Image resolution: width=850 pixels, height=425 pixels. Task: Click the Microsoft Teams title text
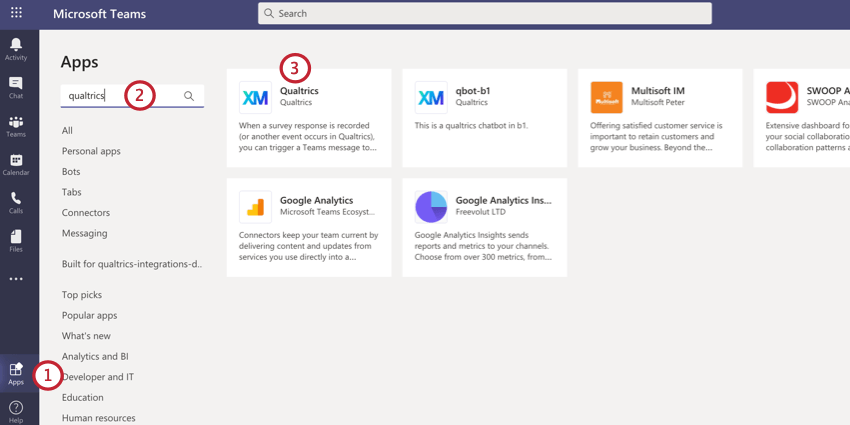tap(99, 14)
